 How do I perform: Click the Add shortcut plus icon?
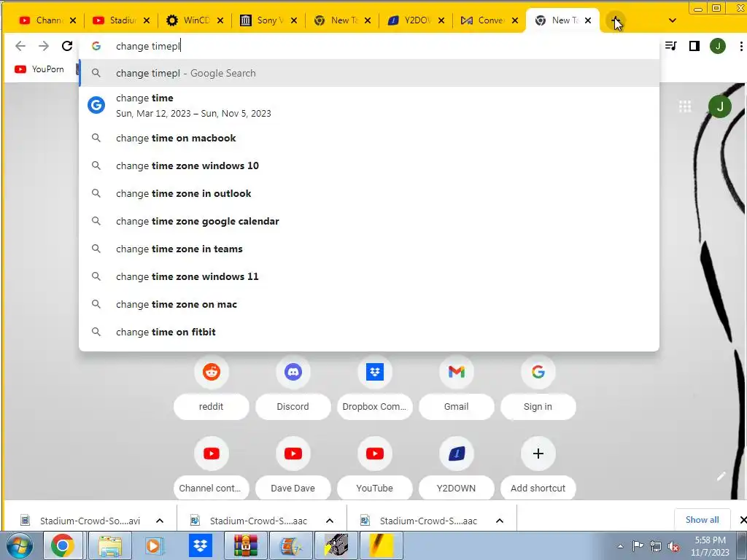click(x=538, y=454)
